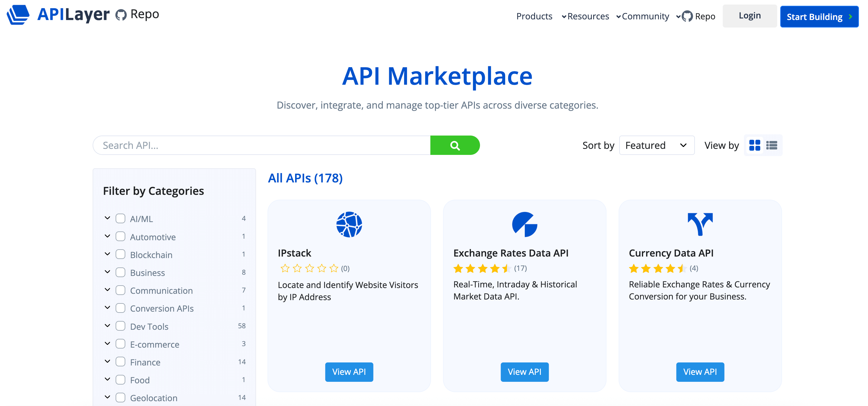Screen dimensions: 868x406
Task: Switch to list view layout
Action: click(772, 145)
